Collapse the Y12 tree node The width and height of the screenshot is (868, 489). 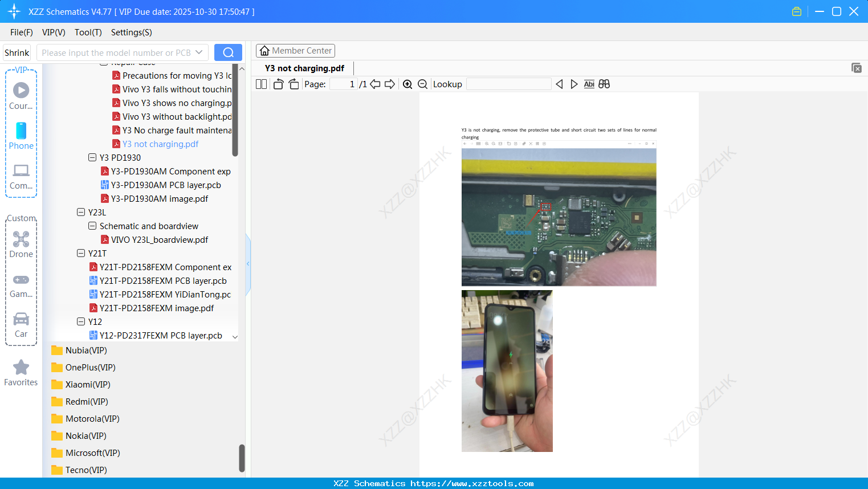coord(81,321)
